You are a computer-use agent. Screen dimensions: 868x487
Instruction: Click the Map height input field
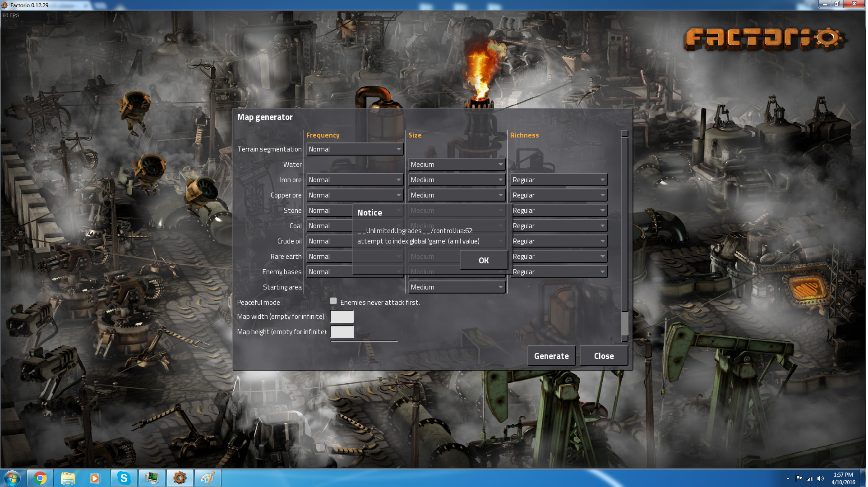[x=342, y=332]
